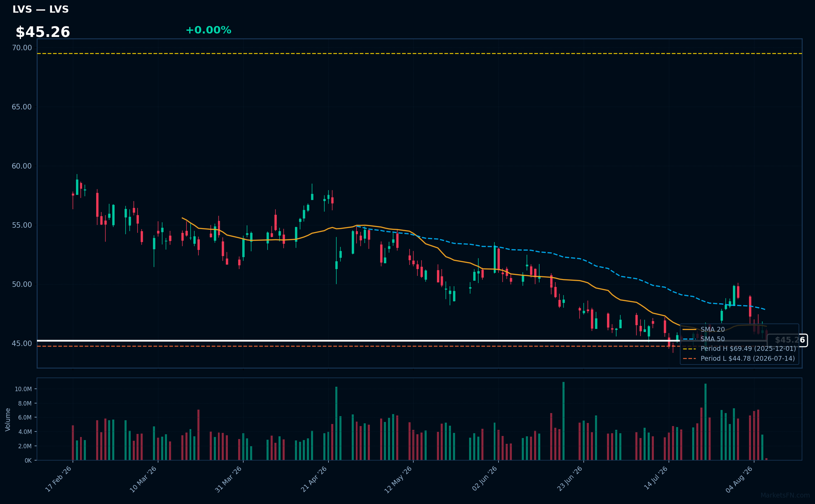Click the $45.26 current price header
The image size is (815, 504).
tap(43, 32)
